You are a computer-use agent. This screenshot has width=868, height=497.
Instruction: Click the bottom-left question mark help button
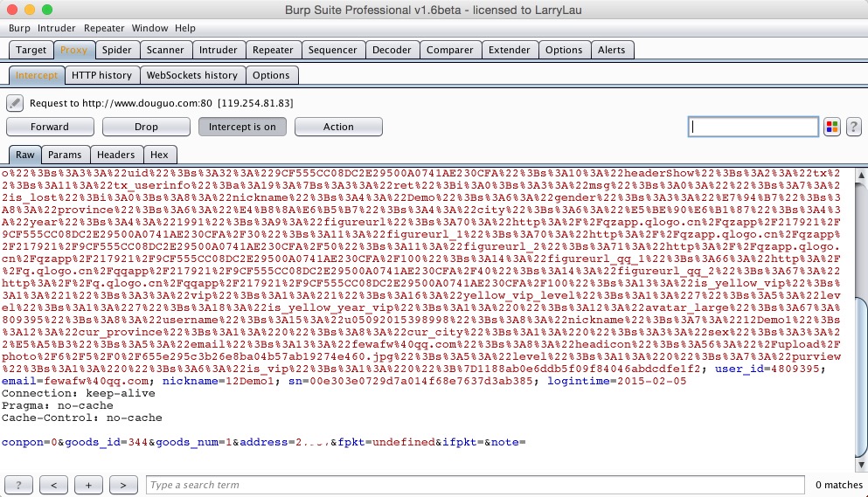(x=19, y=485)
